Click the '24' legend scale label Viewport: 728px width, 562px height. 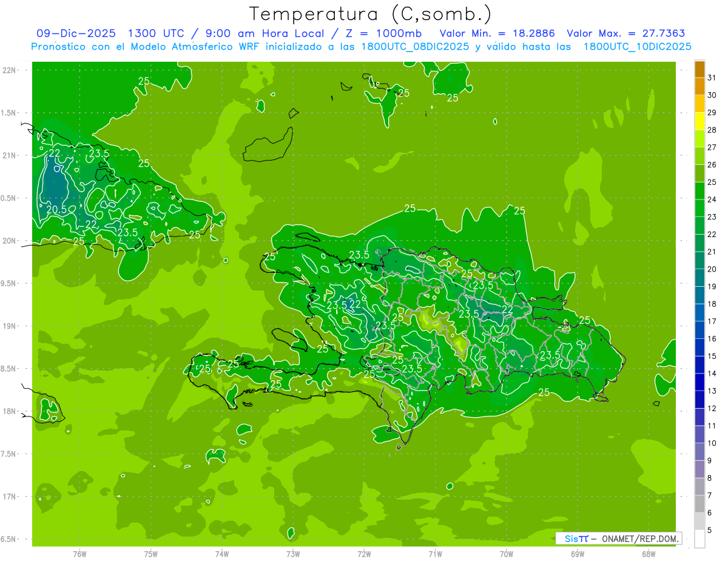[x=712, y=199]
